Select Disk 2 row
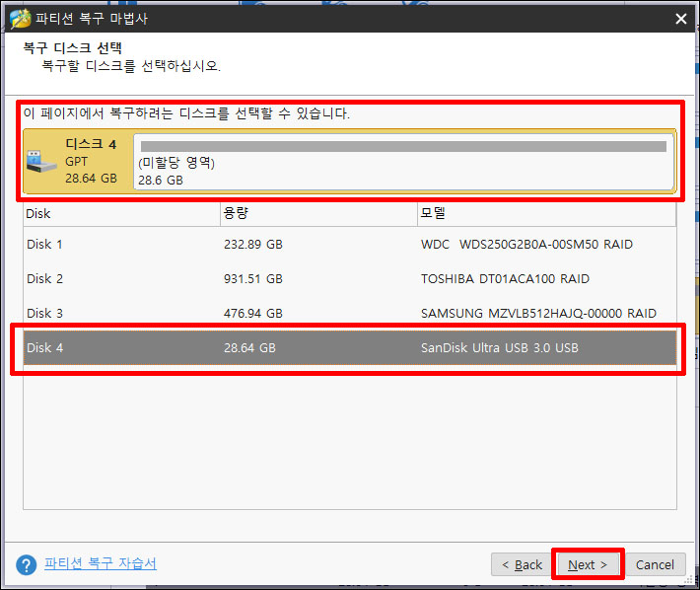Screen dimensions: 700x590 [x=350, y=278]
